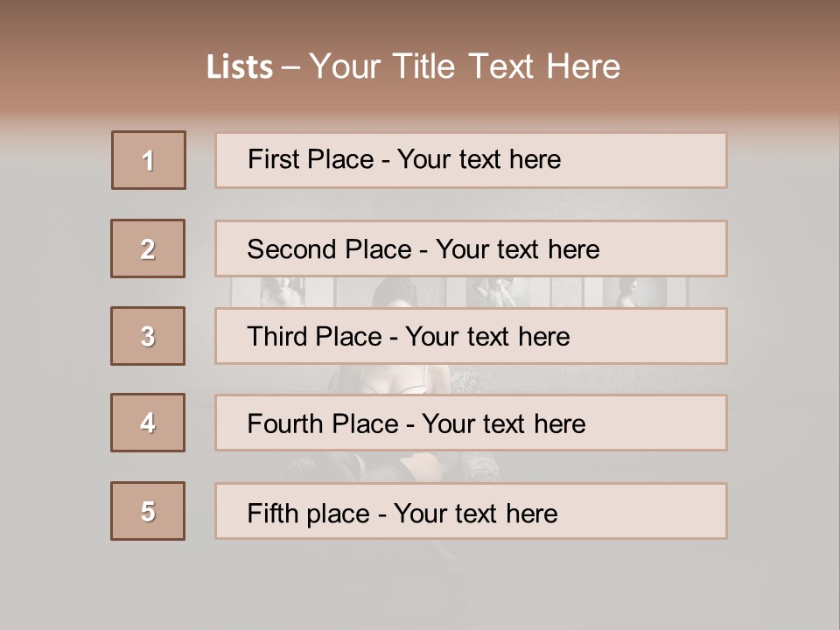This screenshot has height=630, width=840.
Task: Click the number 2 square
Action: pos(148,248)
